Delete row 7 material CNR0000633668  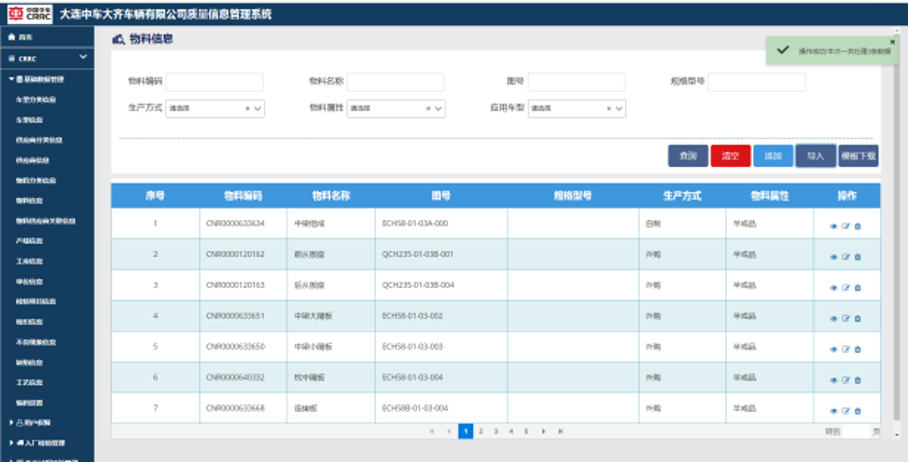(858, 411)
